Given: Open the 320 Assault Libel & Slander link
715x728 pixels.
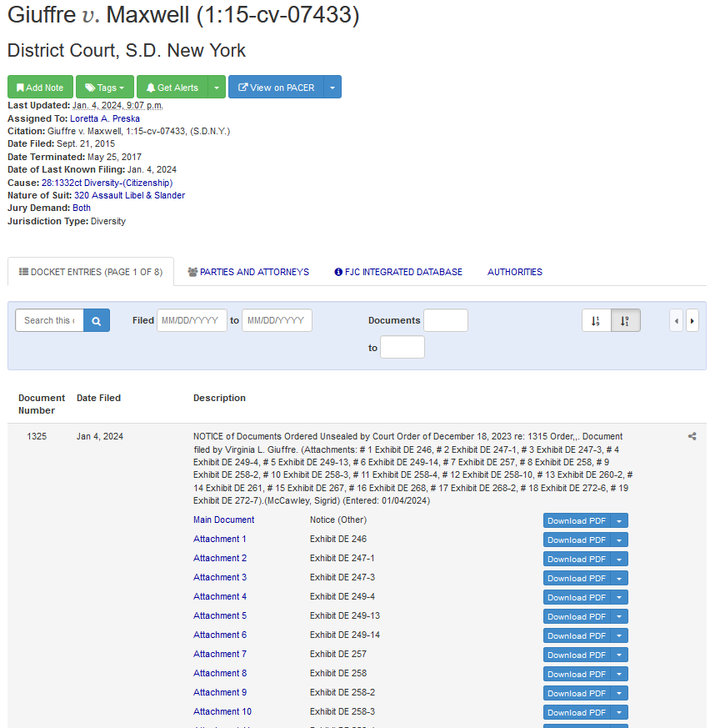Looking at the screenshot, I should click(129, 195).
